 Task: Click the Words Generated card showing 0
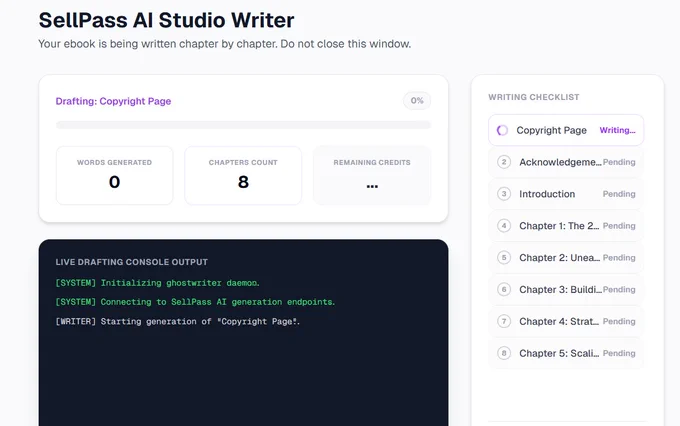click(x=114, y=175)
